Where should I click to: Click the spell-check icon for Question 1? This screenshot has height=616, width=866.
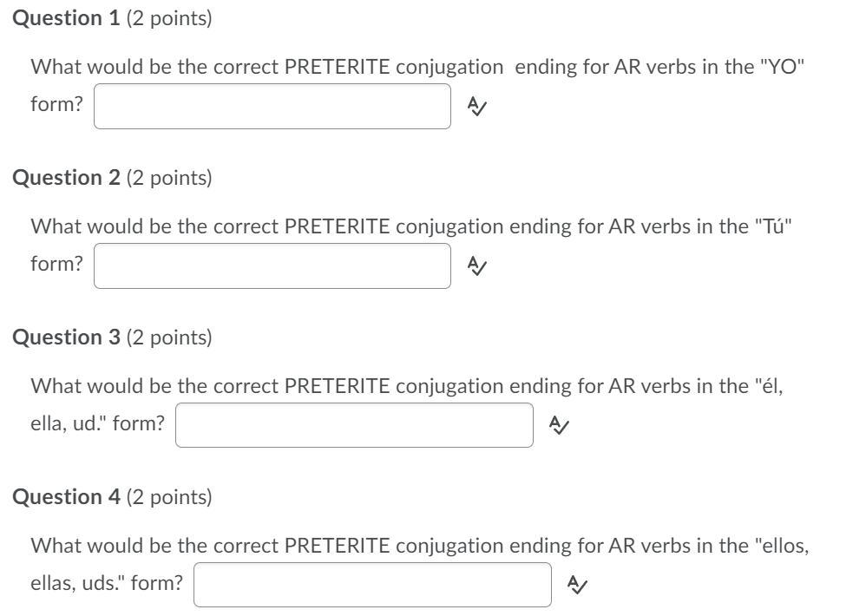[x=477, y=107]
